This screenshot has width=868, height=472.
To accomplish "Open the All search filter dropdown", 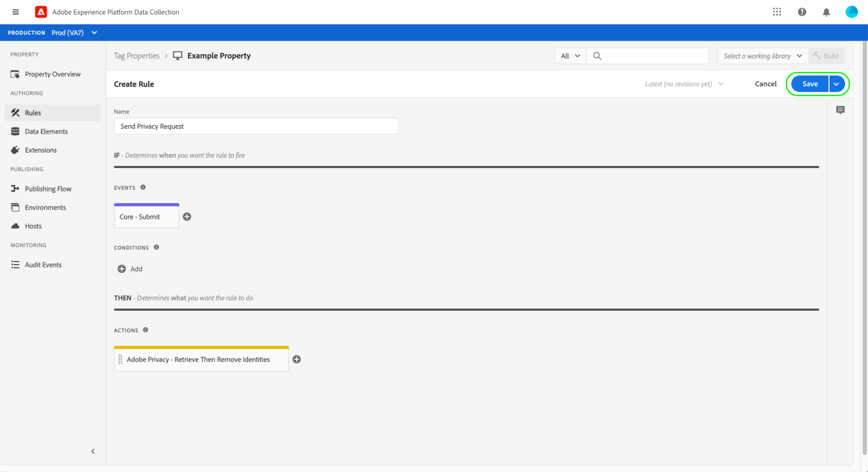I will (x=570, y=56).
